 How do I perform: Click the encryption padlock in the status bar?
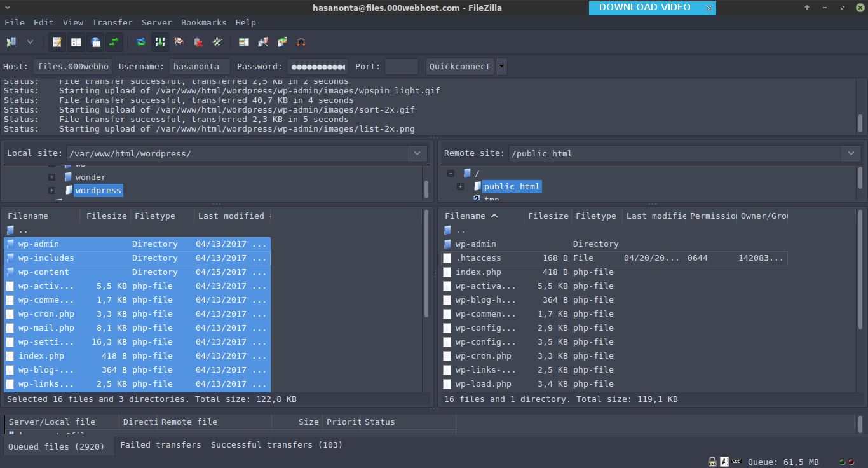(713, 462)
